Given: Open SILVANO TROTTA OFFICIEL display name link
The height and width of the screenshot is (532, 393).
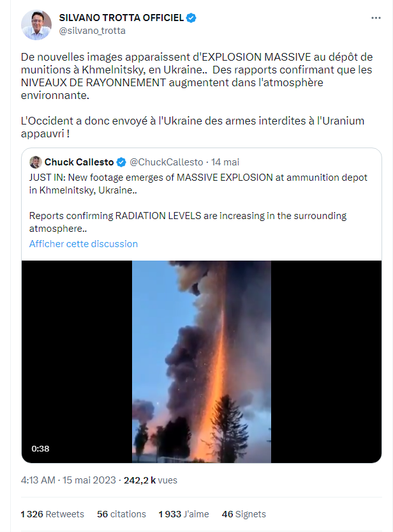Looking at the screenshot, I should 121,18.
